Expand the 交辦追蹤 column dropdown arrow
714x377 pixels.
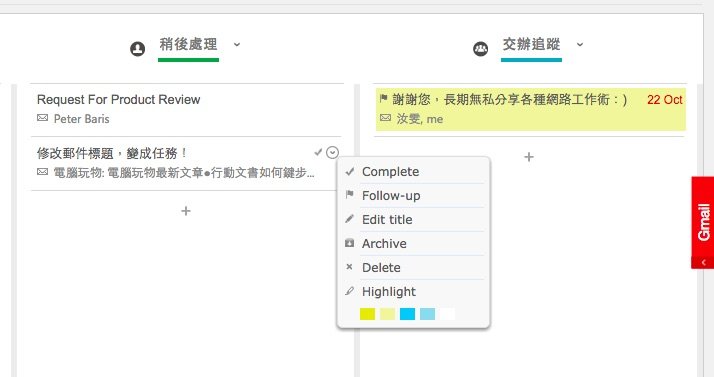pyautogui.click(x=580, y=44)
